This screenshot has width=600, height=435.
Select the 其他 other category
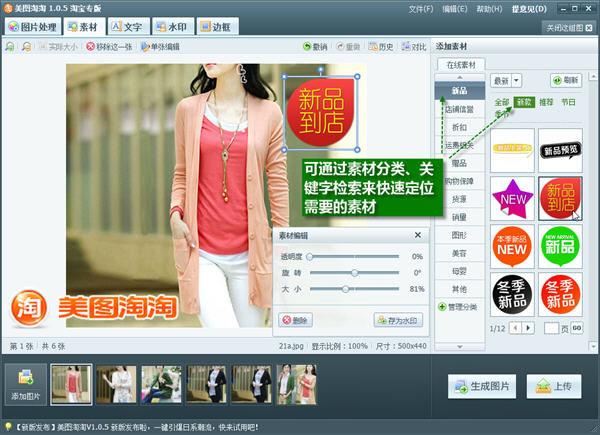click(x=460, y=289)
